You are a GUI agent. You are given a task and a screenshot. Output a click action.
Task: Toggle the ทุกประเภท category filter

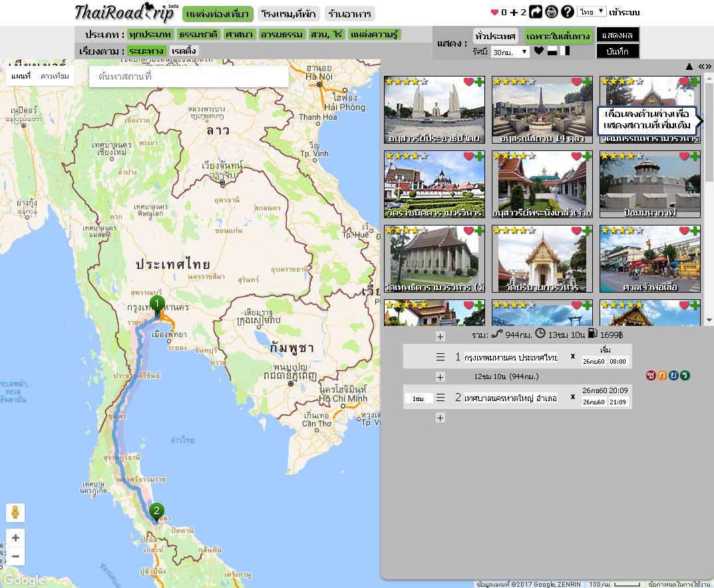pos(150,34)
